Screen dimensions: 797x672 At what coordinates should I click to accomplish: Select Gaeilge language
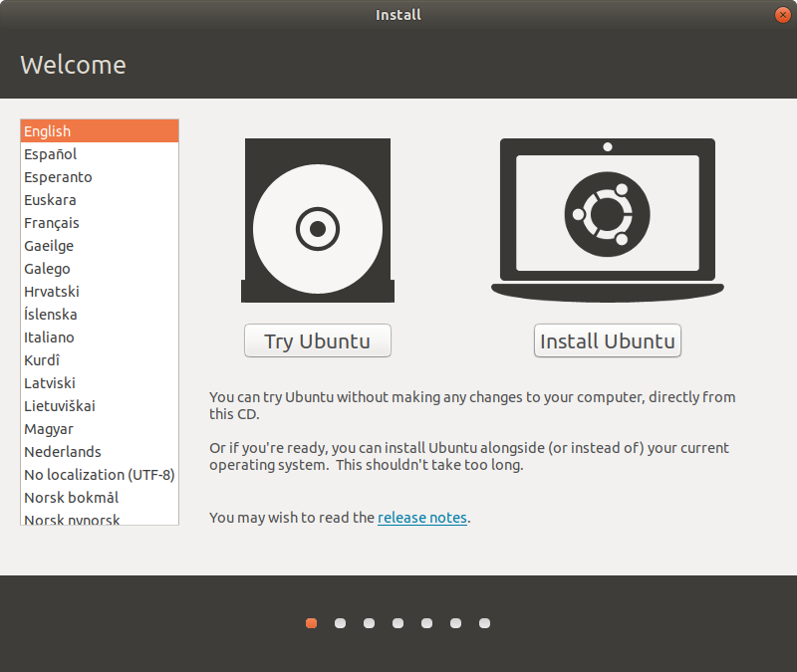[x=100, y=245]
